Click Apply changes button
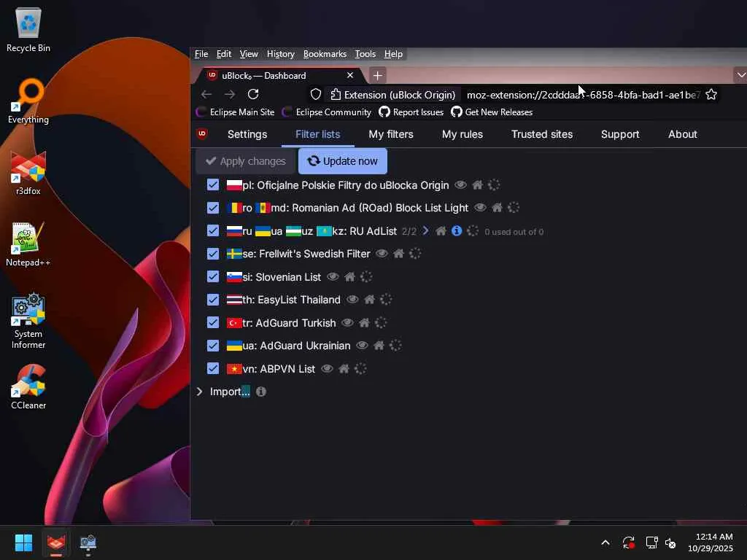This screenshot has height=560, width=747. click(245, 161)
